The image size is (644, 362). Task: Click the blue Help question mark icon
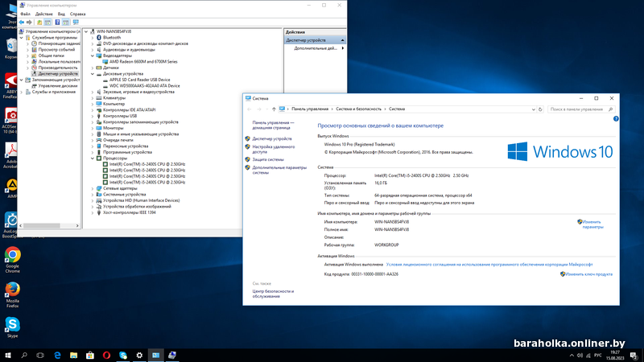pyautogui.click(x=57, y=23)
